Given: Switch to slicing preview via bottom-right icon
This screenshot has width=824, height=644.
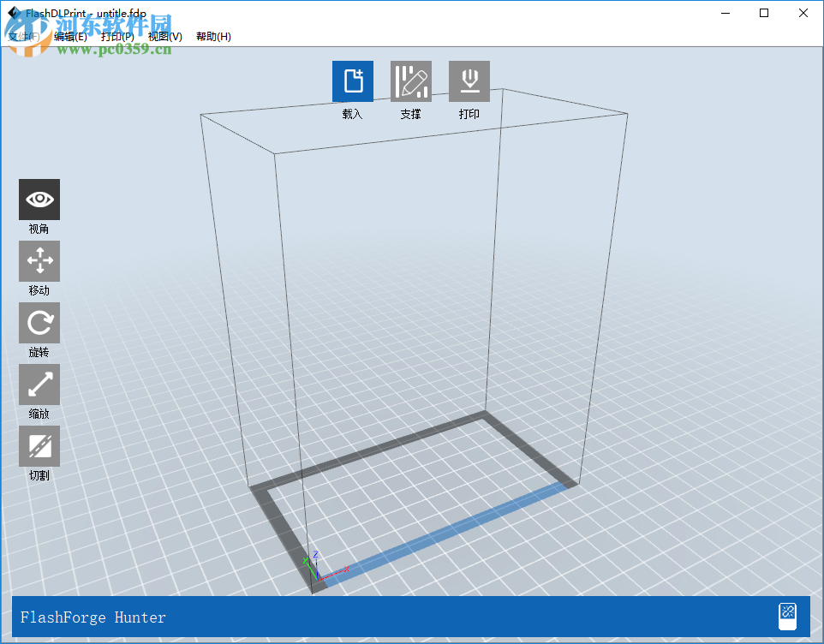Looking at the screenshot, I should [787, 615].
